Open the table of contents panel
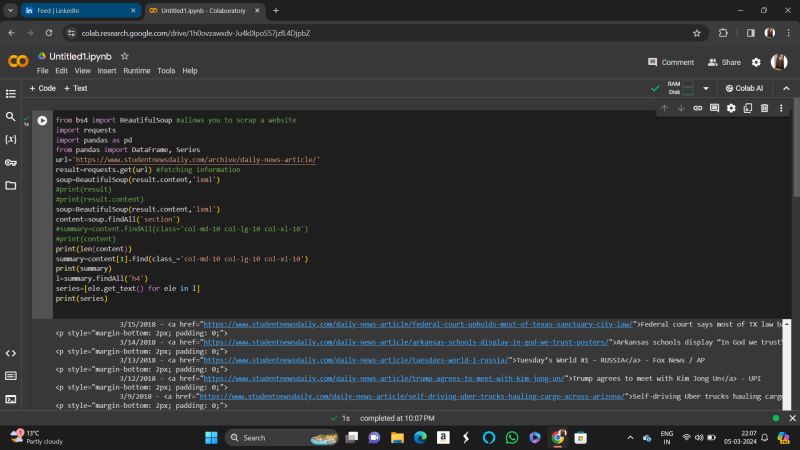The image size is (800, 450). tap(11, 94)
